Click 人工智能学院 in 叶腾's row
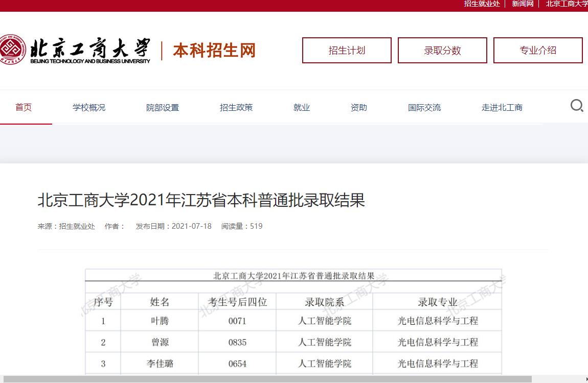Image resolution: width=588 pixels, height=383 pixels. (324, 321)
